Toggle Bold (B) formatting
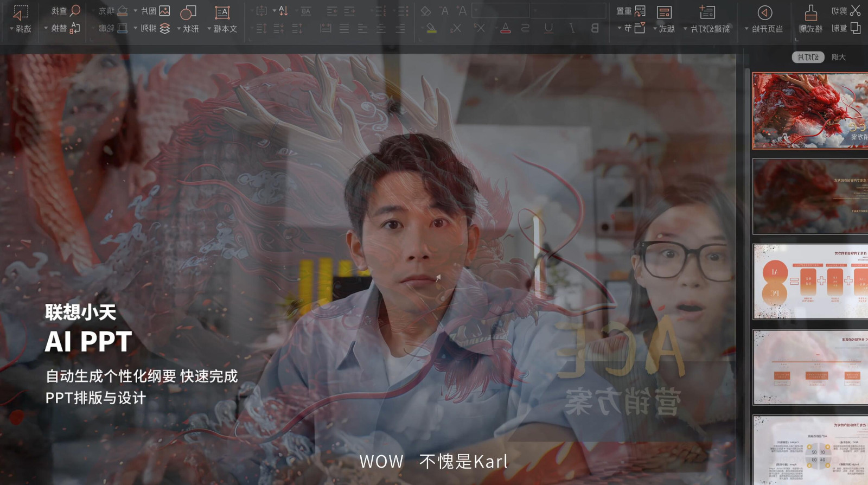The width and height of the screenshot is (868, 485). point(595,28)
